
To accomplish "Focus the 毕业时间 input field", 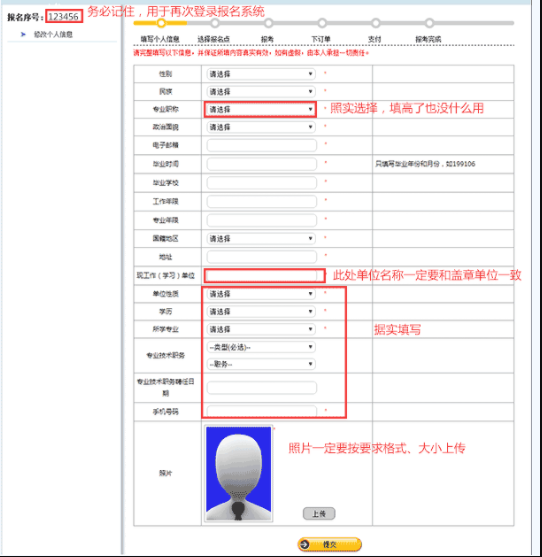I will click(x=262, y=164).
